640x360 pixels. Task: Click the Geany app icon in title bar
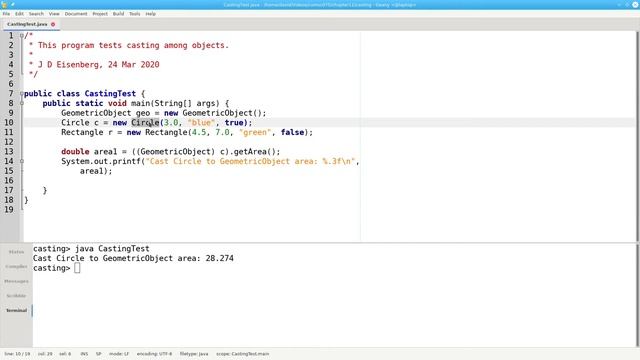click(x=4, y=4)
